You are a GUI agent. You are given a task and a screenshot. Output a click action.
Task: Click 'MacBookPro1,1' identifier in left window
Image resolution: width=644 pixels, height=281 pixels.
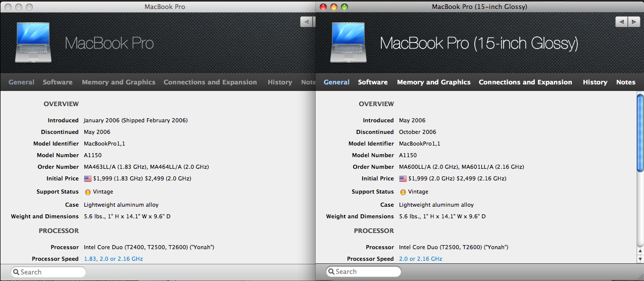(x=104, y=144)
